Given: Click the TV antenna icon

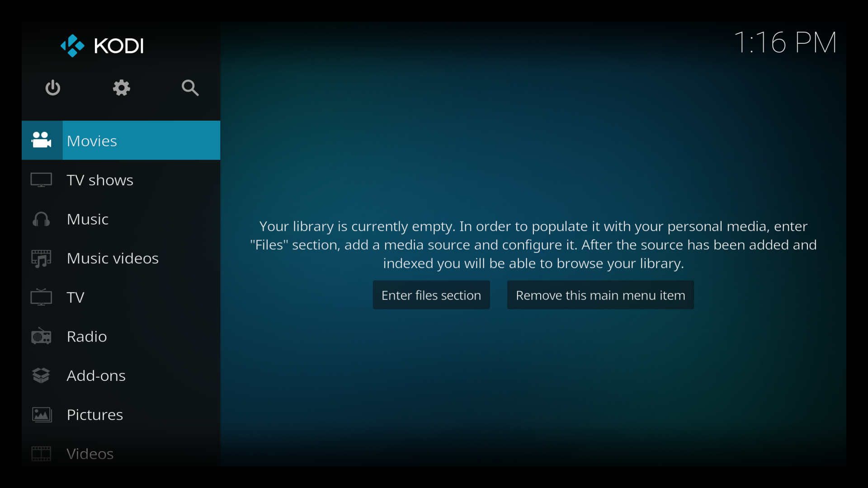Looking at the screenshot, I should pyautogui.click(x=41, y=297).
